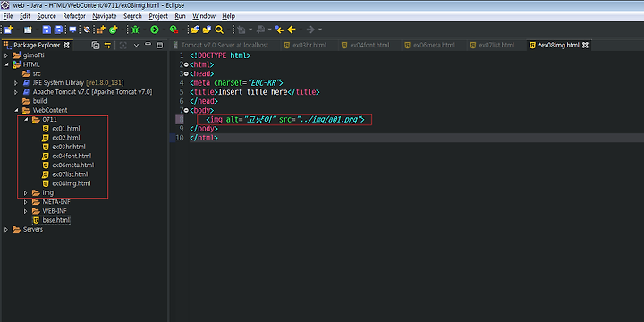The height and width of the screenshot is (322, 644).
Task: Expand the Servers project node
Action: coord(6,229)
